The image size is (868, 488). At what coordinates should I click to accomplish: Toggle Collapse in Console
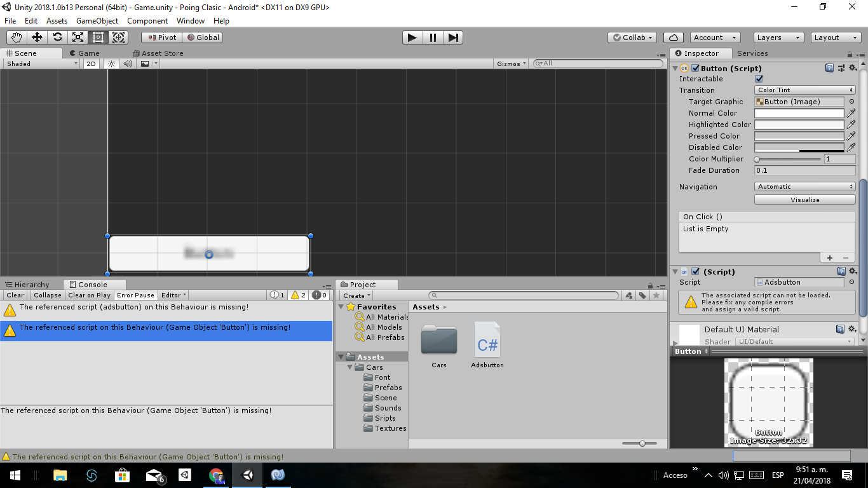coord(48,295)
